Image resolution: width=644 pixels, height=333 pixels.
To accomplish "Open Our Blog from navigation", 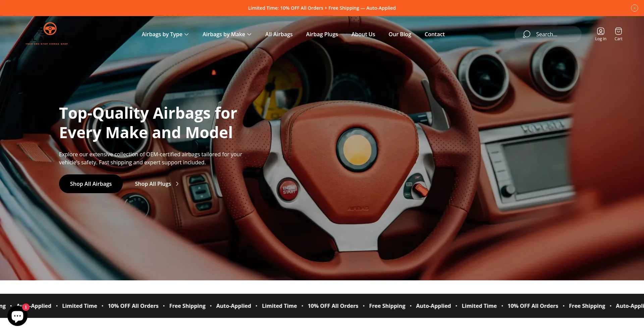I will point(399,34).
